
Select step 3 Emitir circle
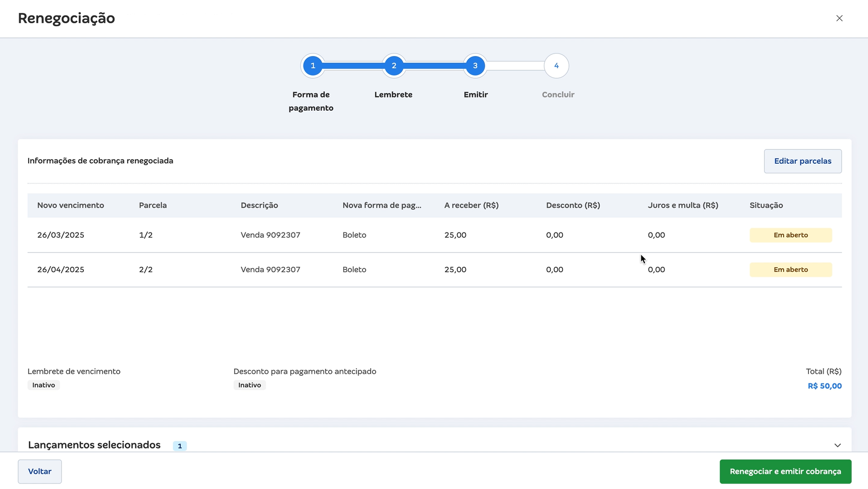(x=475, y=66)
